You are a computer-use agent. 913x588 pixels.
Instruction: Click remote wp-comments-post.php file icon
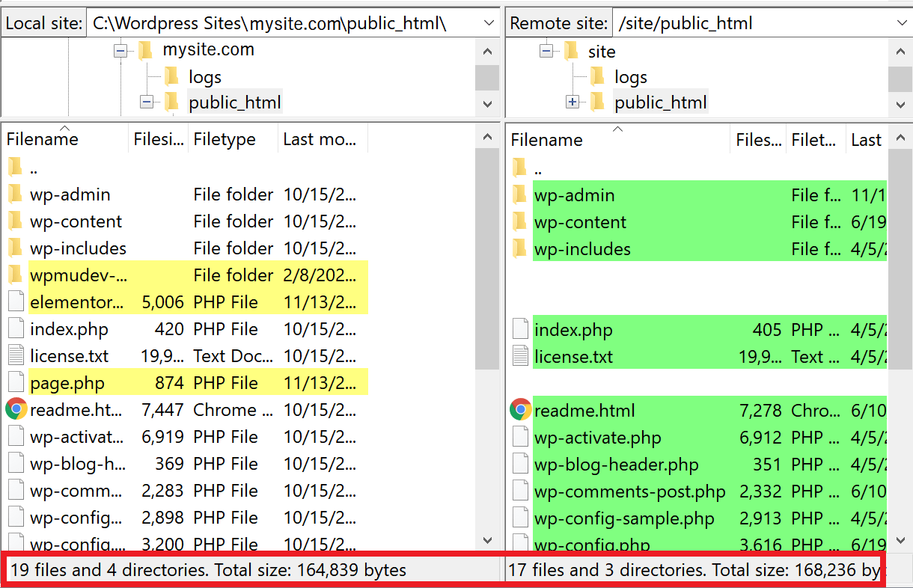(x=520, y=491)
